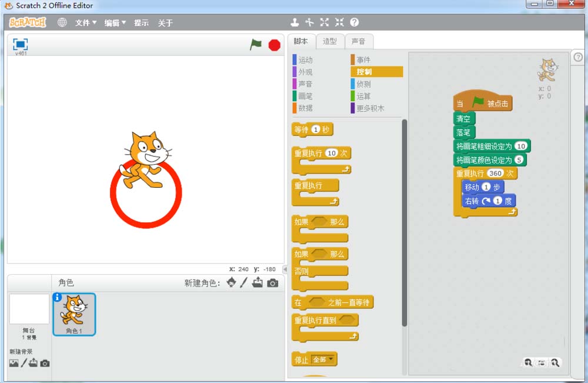588x383 pixels.
Task: Click the 在 之前一直等待 block
Action: [x=332, y=302]
